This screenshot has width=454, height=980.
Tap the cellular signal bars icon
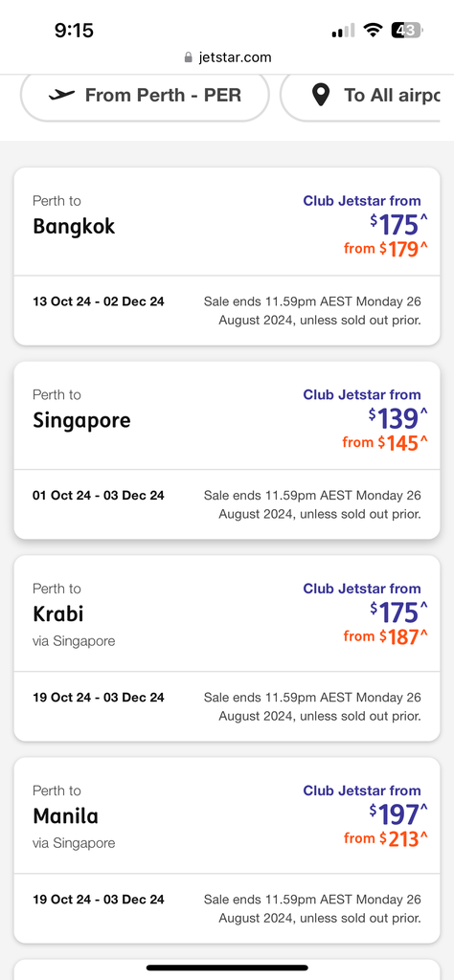[343, 30]
